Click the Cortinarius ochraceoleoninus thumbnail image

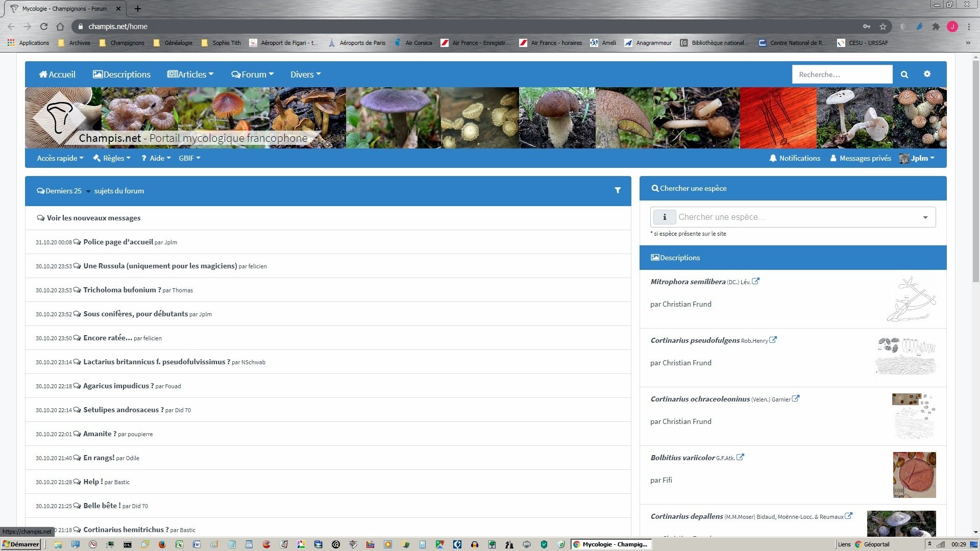click(x=914, y=416)
